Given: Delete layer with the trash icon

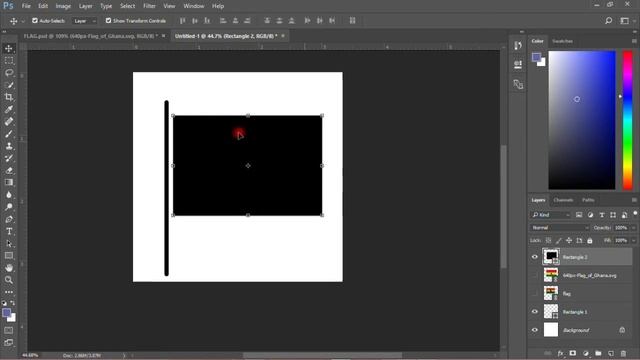Looking at the screenshot, I should [623, 353].
